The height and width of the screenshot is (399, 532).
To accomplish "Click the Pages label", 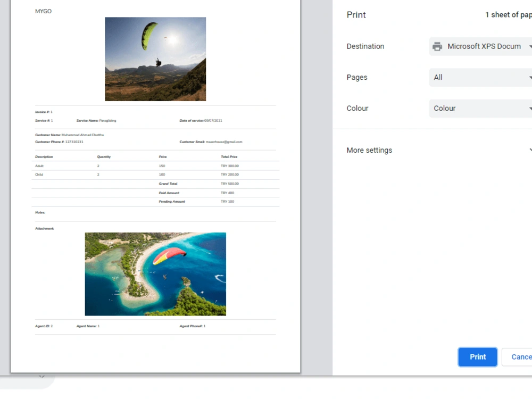I will [x=356, y=77].
